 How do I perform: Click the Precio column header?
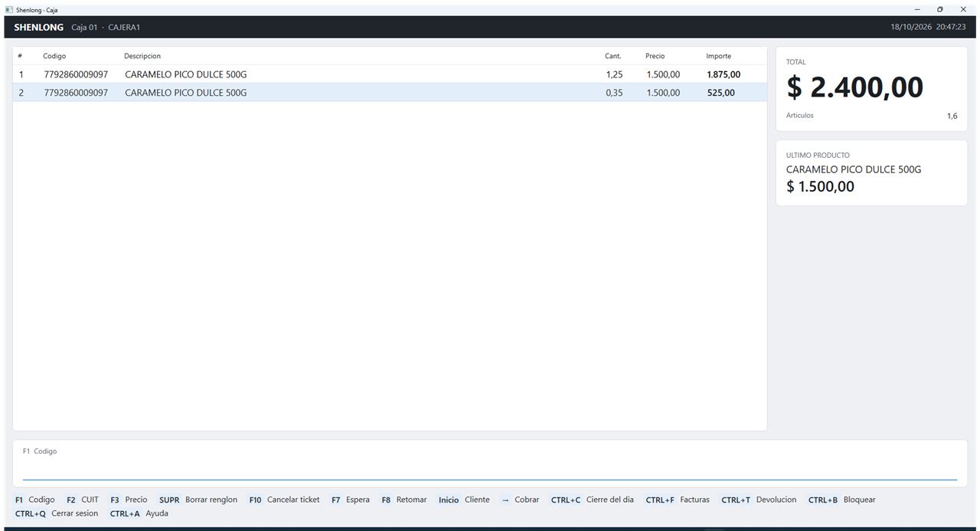655,56
